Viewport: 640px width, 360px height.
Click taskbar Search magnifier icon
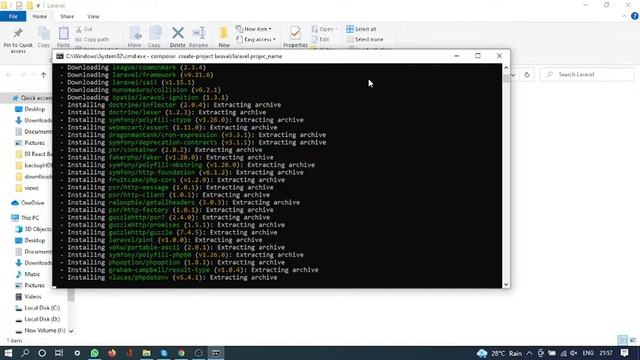25,353
